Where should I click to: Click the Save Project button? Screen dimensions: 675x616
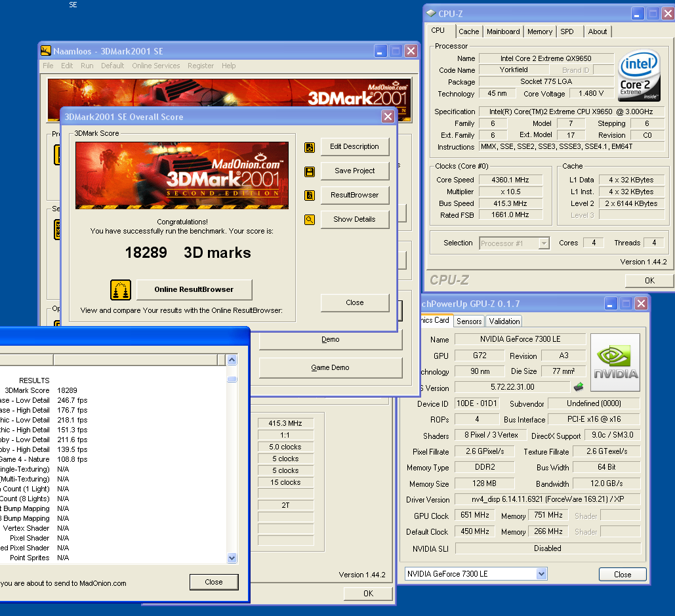click(x=354, y=171)
